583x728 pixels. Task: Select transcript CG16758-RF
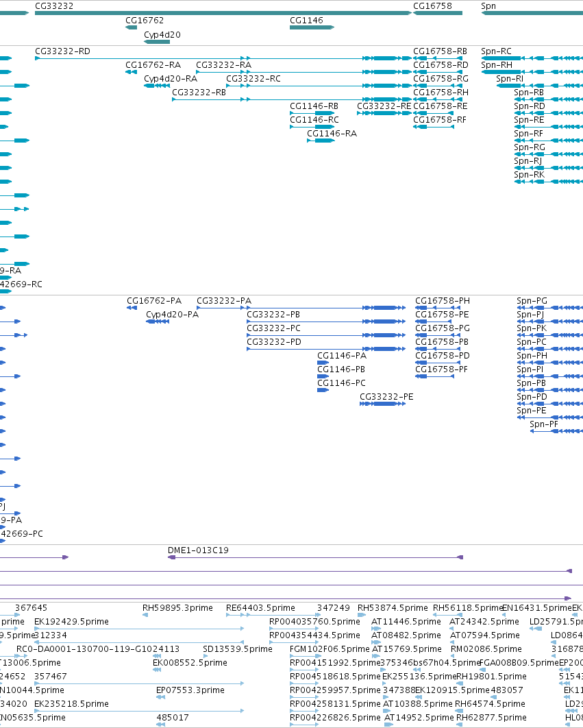point(440,120)
